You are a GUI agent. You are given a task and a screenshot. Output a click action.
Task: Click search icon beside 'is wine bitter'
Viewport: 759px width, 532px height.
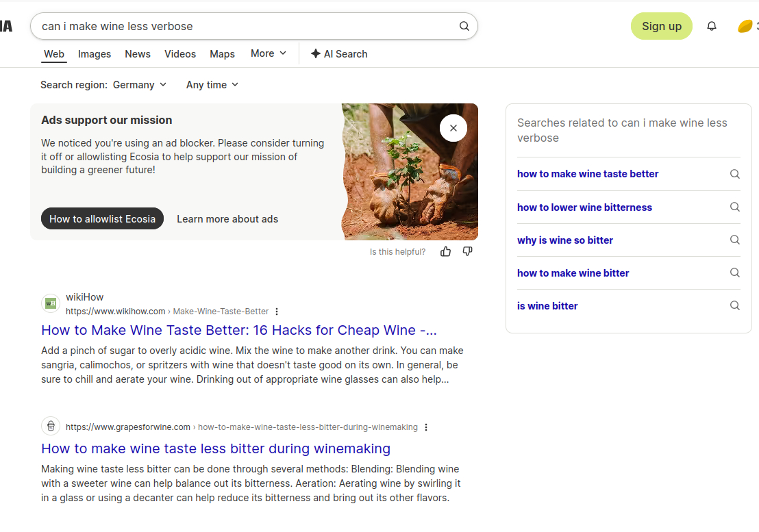pyautogui.click(x=734, y=306)
